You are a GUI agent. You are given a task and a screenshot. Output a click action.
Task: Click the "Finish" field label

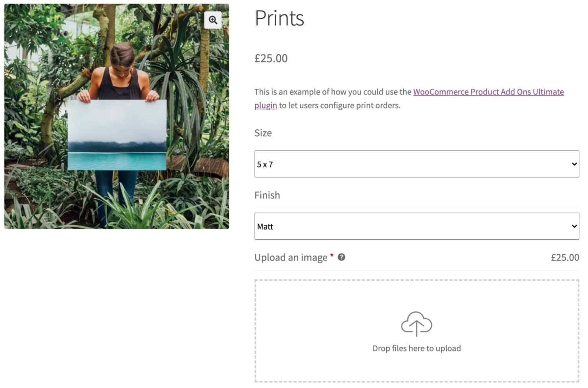[x=267, y=195]
